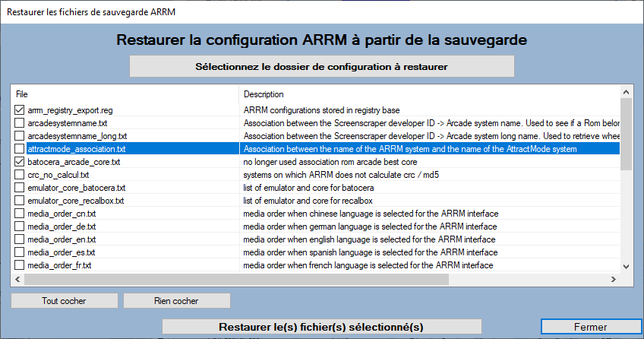Screen dimensions: 644x339
Task: Click the 'Tout cocher' button
Action: point(64,301)
